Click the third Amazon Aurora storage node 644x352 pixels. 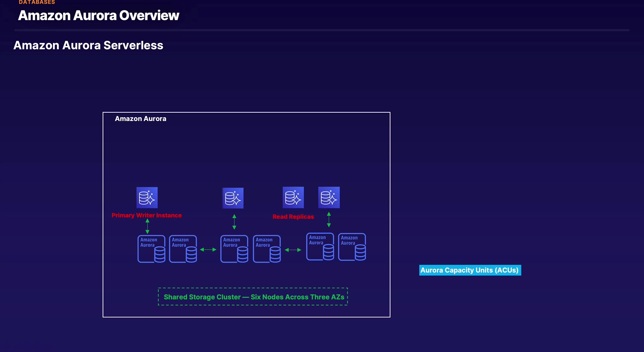coord(234,249)
